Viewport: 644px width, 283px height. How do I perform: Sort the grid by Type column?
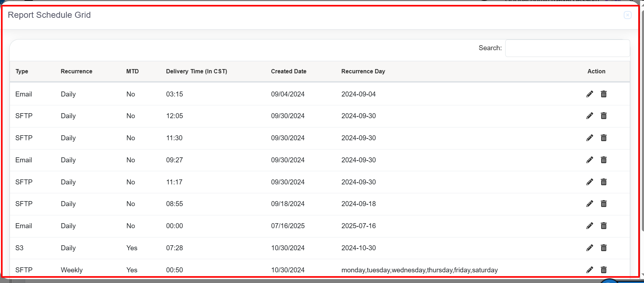coord(22,71)
